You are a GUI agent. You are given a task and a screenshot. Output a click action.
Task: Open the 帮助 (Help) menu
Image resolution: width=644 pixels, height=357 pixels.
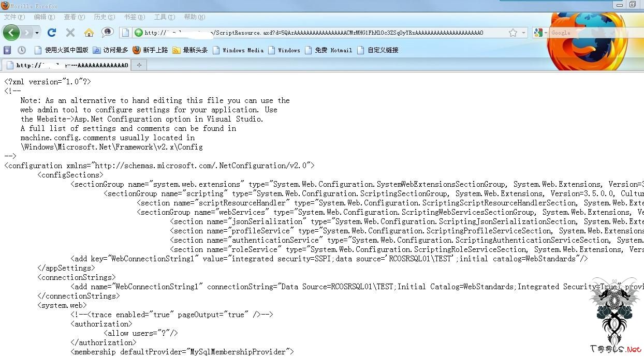(195, 17)
